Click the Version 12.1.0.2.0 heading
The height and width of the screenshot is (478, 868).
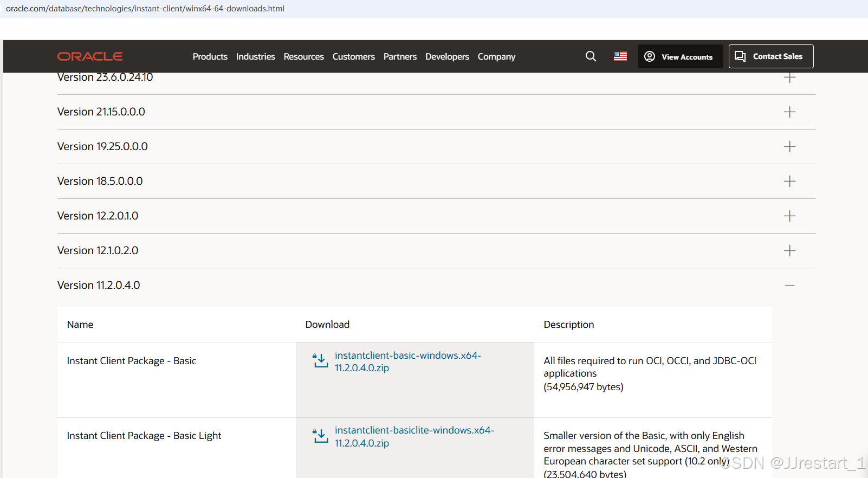pos(98,250)
